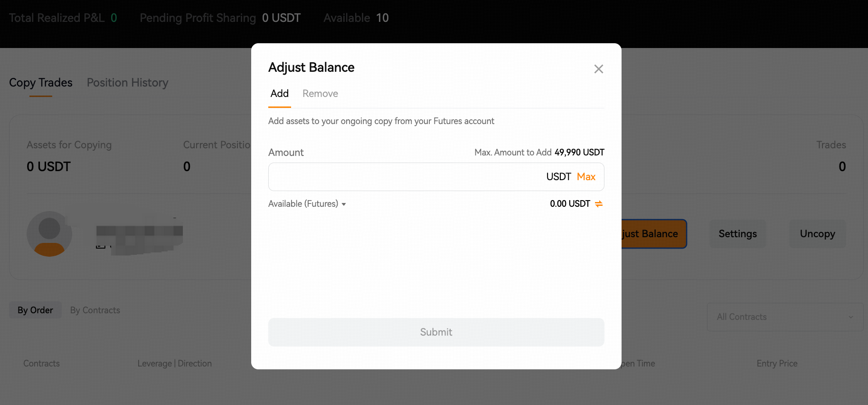Click the Contracts column header
This screenshot has width=868, height=405.
click(x=41, y=364)
